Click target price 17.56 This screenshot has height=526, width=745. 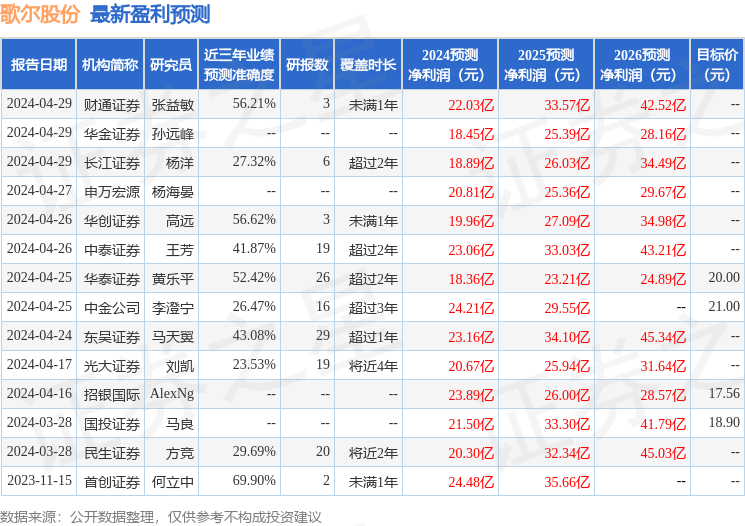coord(724,393)
